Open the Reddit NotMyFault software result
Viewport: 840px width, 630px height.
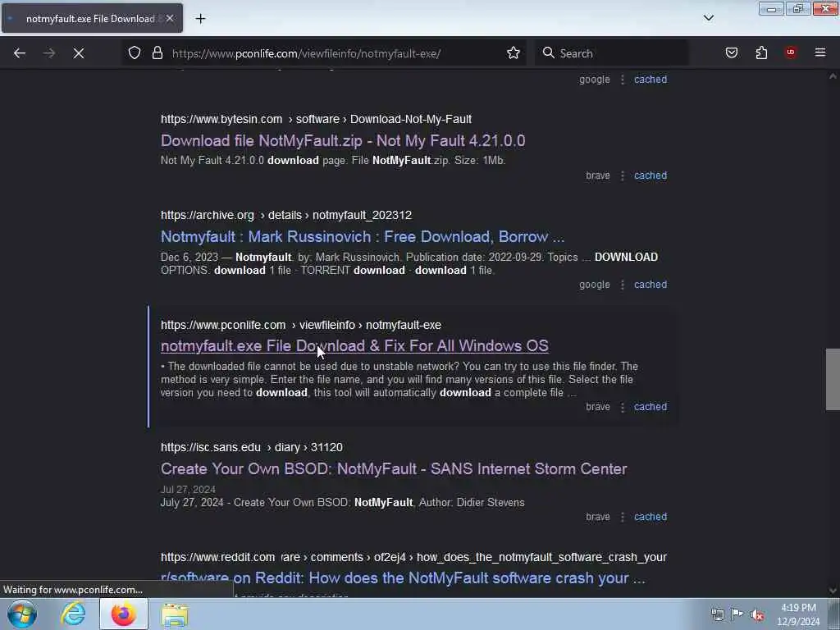pos(403,578)
